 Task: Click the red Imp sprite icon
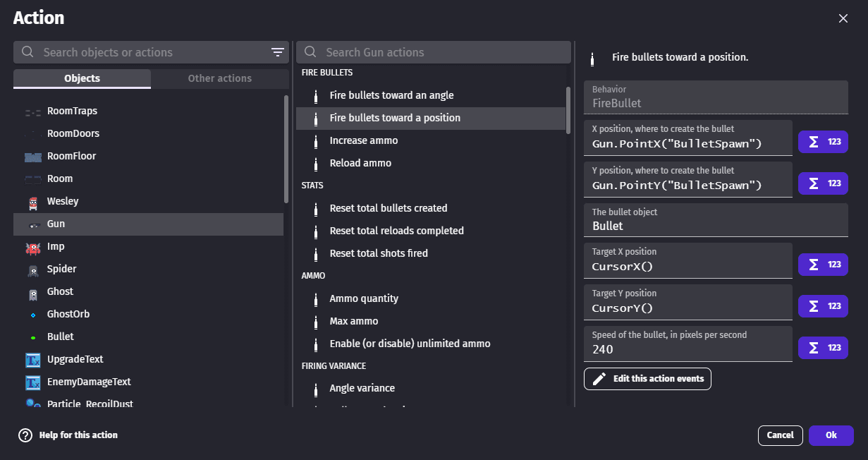click(33, 247)
